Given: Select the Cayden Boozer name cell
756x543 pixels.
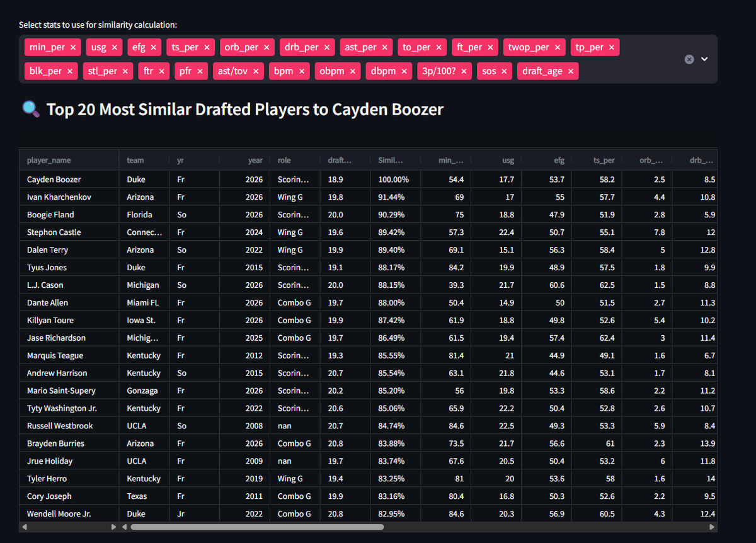Looking at the screenshot, I should pos(69,180).
